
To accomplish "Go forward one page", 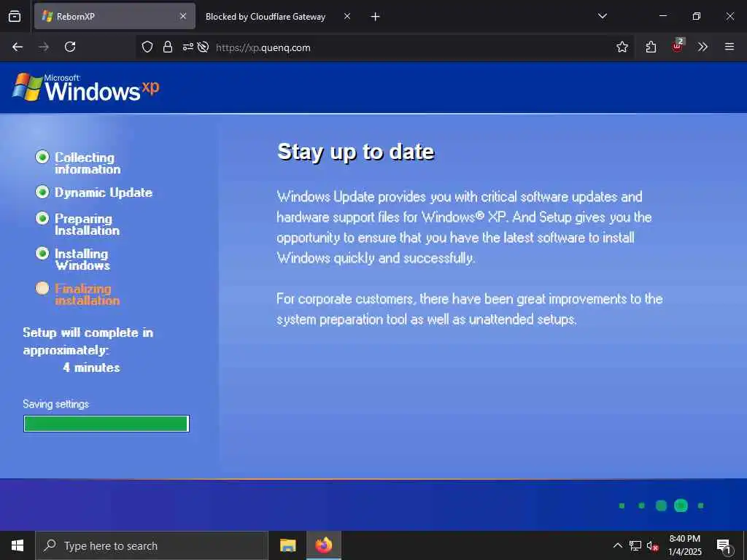I will coord(44,47).
